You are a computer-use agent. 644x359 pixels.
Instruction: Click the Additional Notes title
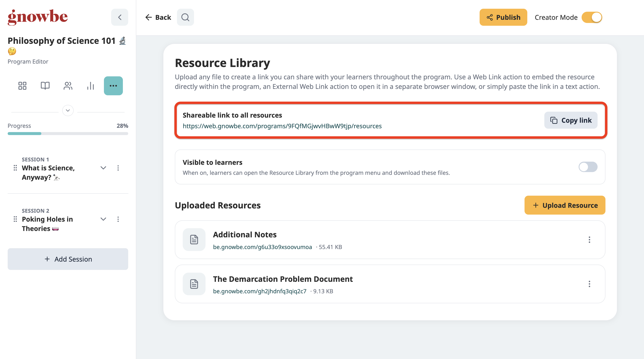point(244,235)
